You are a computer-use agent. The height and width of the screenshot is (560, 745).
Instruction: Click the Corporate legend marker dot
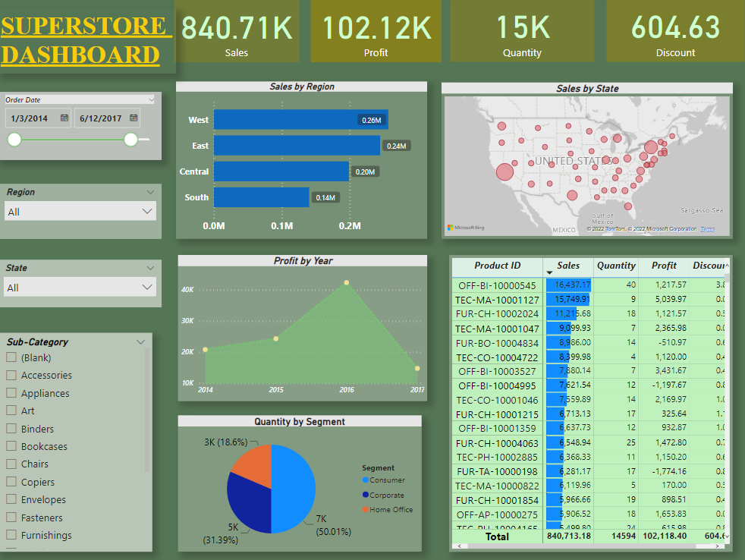(x=366, y=495)
